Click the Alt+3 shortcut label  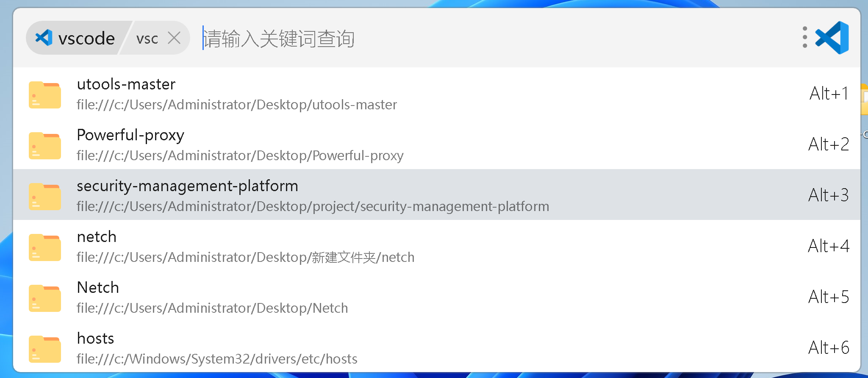[x=829, y=195]
